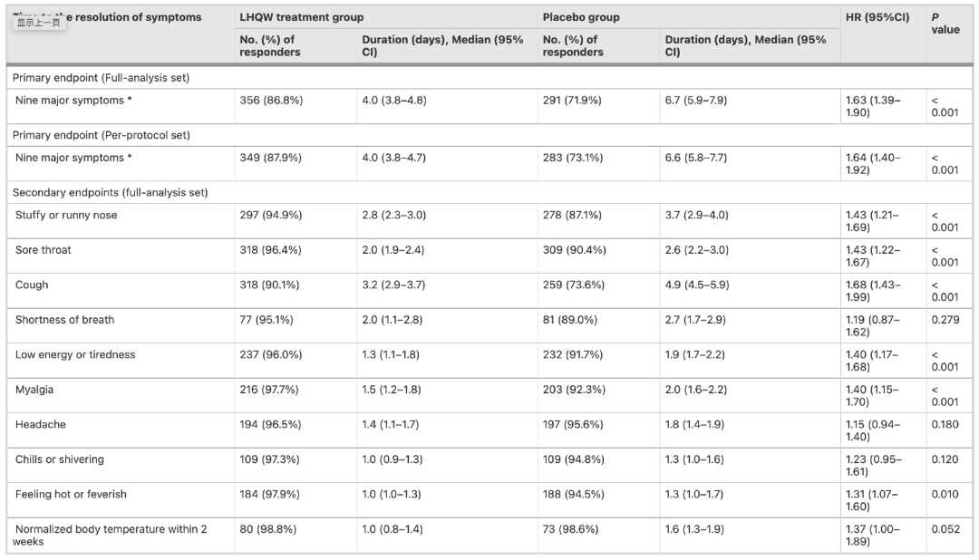Click the Myalgia row label
979x560 pixels.
tap(34, 390)
